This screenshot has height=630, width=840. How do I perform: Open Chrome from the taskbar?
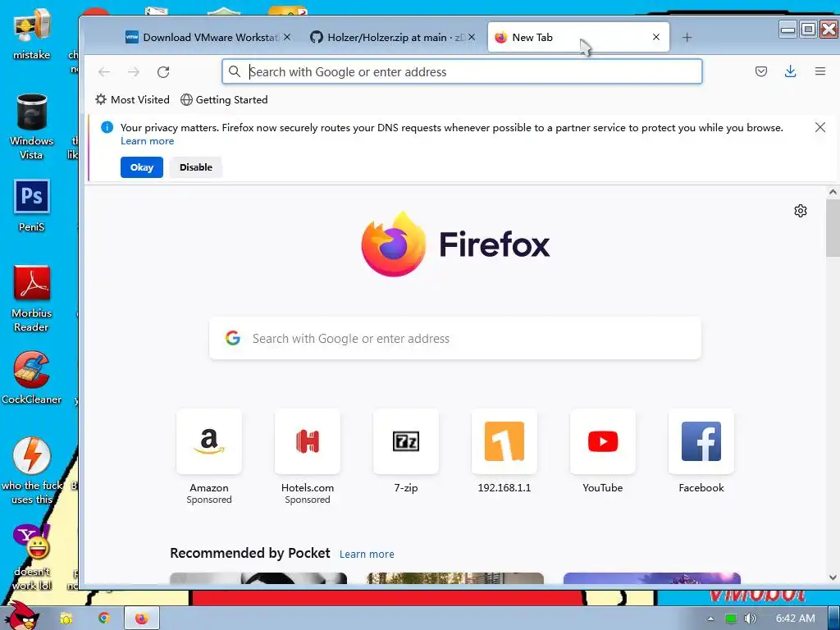[103, 618]
